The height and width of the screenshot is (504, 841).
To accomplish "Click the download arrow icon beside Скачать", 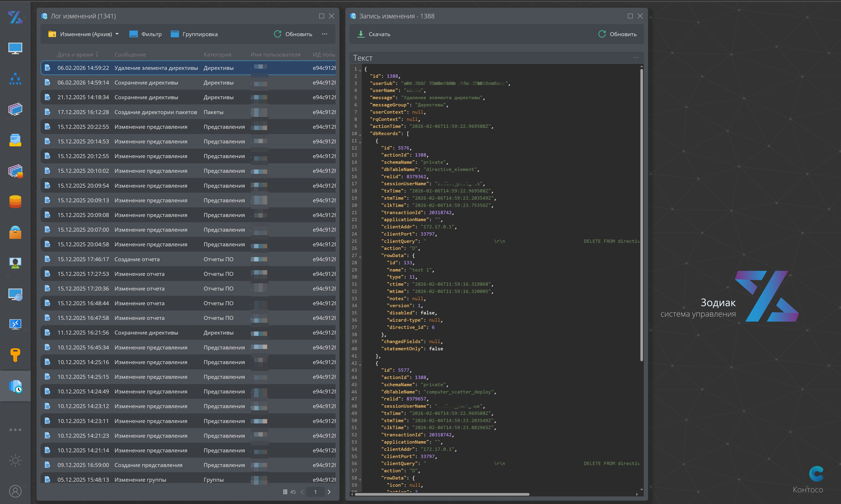I will point(361,34).
